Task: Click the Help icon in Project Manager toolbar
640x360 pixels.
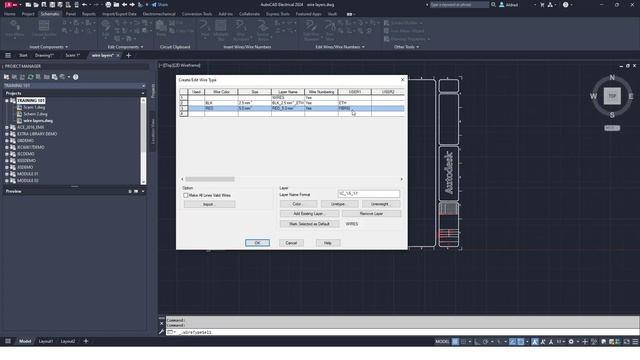Action: tap(76, 77)
